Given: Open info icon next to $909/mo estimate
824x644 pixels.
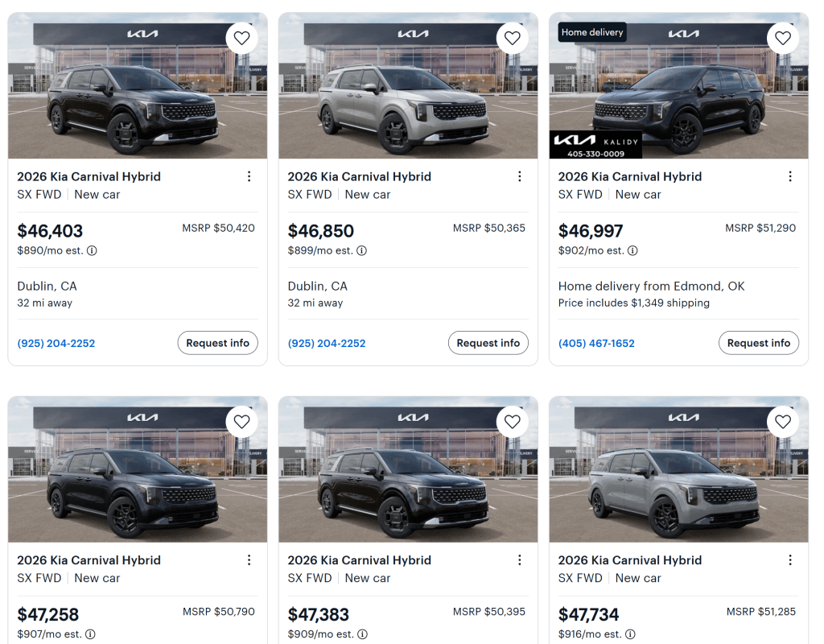Looking at the screenshot, I should click(361, 634).
